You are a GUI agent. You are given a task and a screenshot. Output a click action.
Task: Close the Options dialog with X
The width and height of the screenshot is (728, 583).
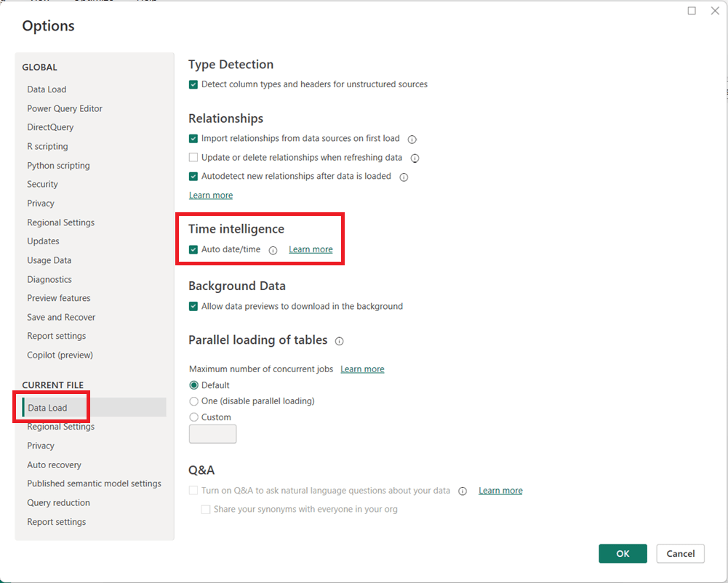[x=714, y=11]
